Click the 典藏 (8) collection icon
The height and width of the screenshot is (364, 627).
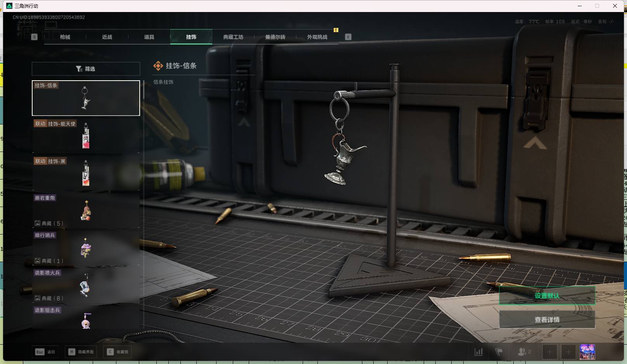pos(38,298)
